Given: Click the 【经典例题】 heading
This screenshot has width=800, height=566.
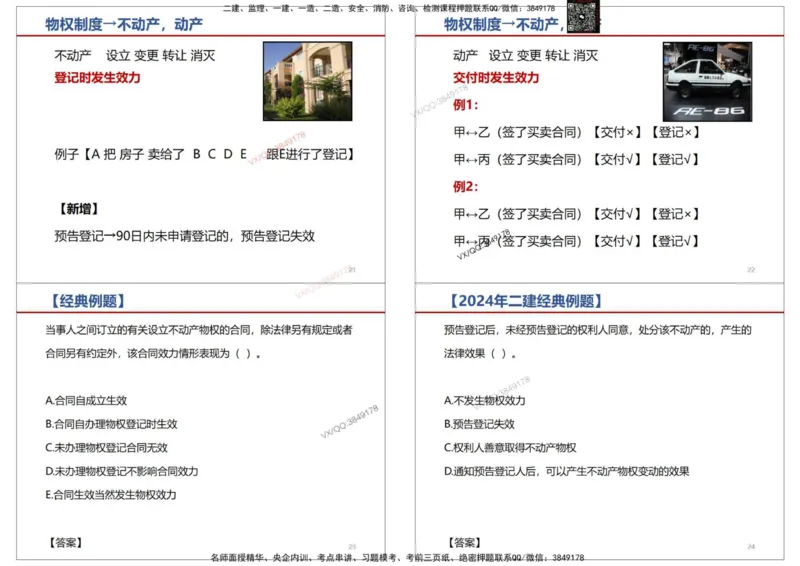Looking at the screenshot, I should pos(87,301).
